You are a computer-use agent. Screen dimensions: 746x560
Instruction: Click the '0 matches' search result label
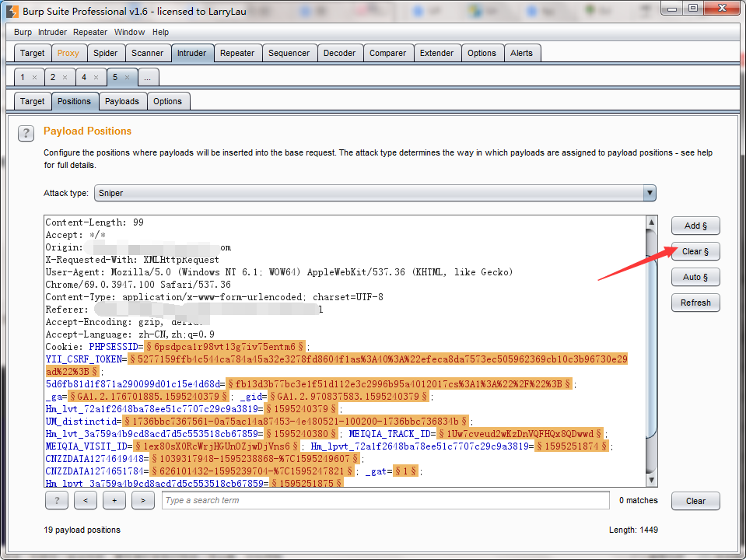coord(639,501)
